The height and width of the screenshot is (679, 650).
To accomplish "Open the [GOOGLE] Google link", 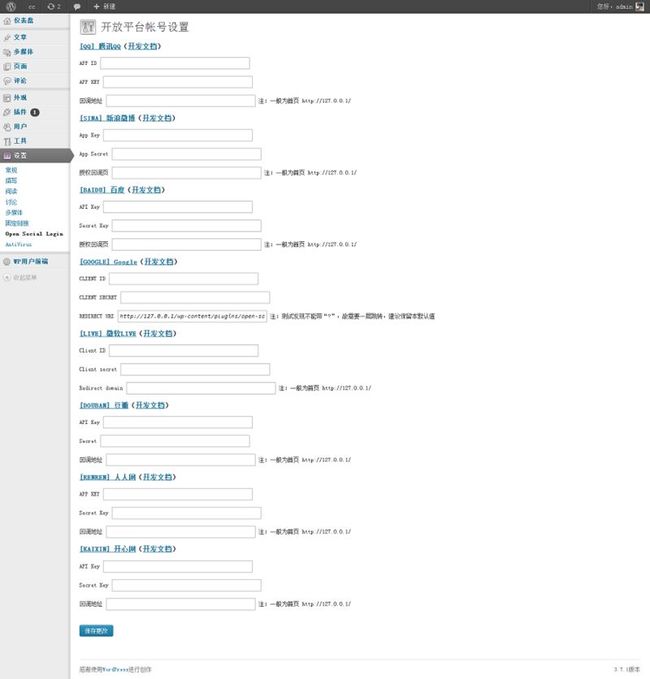I will click(x=108, y=262).
